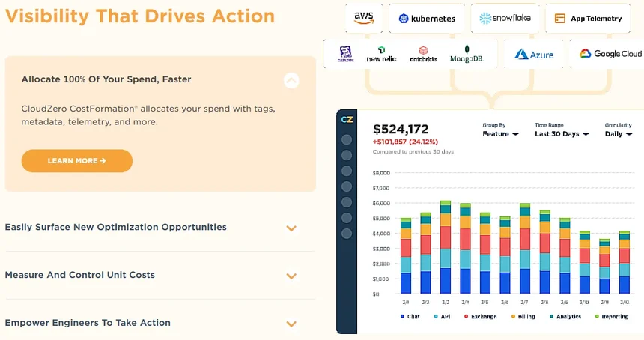644x340 pixels.
Task: Expand Empower Engineers To Take Action chevron
Action: coord(291,324)
